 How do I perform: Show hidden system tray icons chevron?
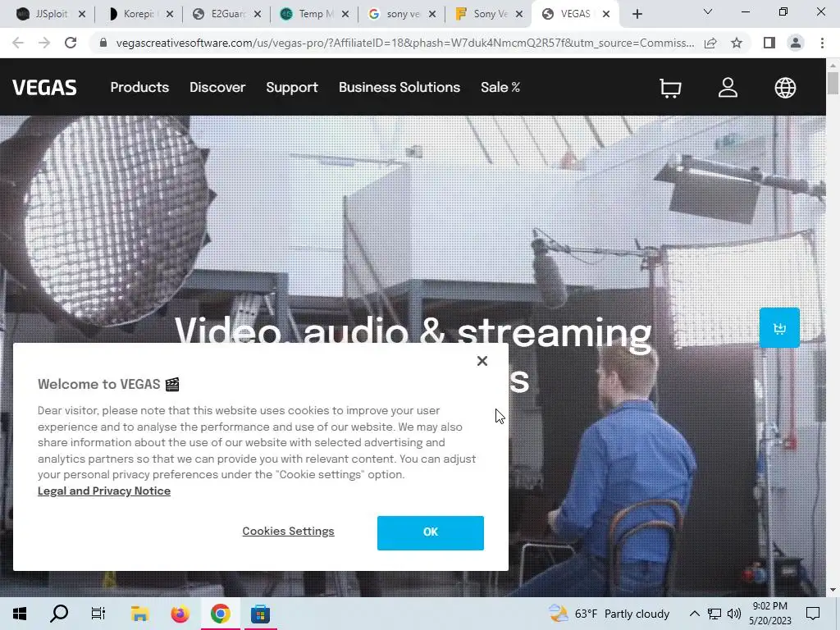pos(694,614)
